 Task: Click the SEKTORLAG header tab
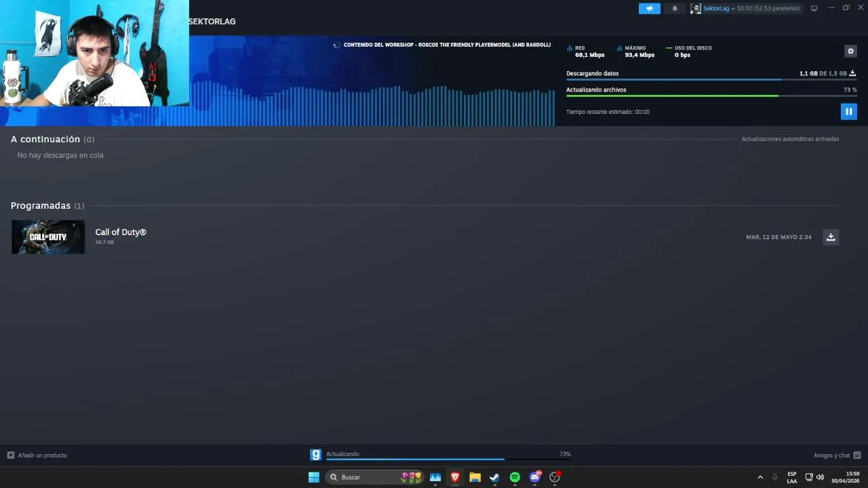pos(212,22)
